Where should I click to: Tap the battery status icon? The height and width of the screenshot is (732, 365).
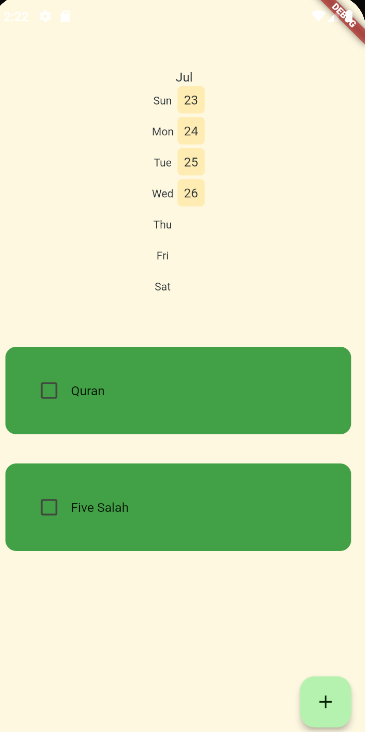pos(348,16)
